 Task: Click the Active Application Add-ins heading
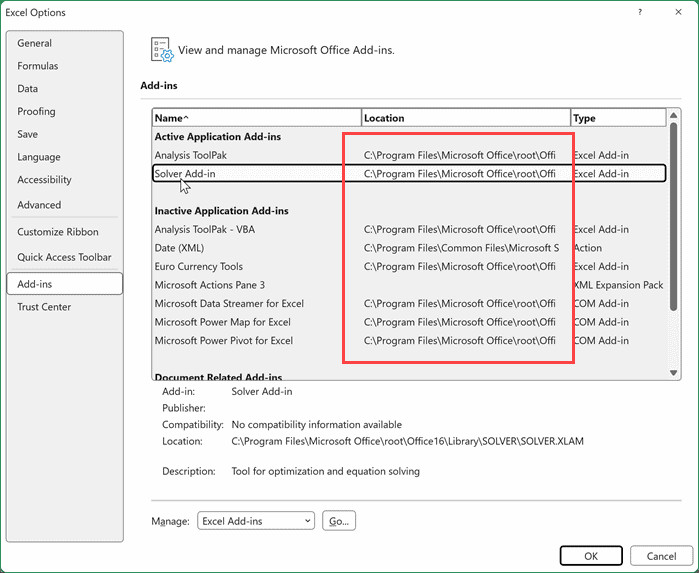218,136
